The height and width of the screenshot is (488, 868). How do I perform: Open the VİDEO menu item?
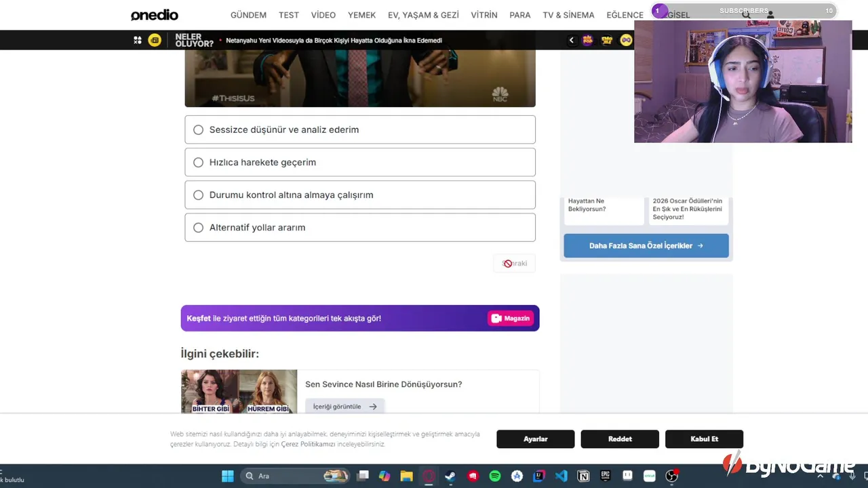[323, 15]
